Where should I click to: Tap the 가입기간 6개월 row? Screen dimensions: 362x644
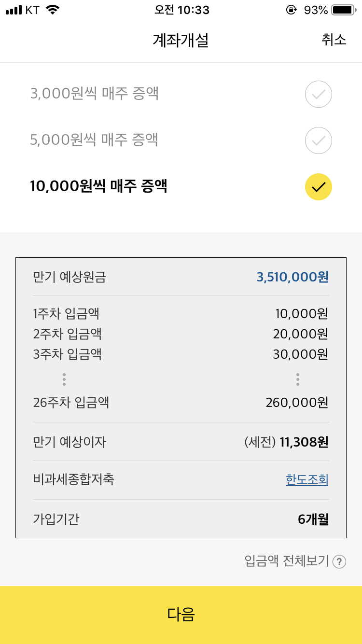pos(181,519)
